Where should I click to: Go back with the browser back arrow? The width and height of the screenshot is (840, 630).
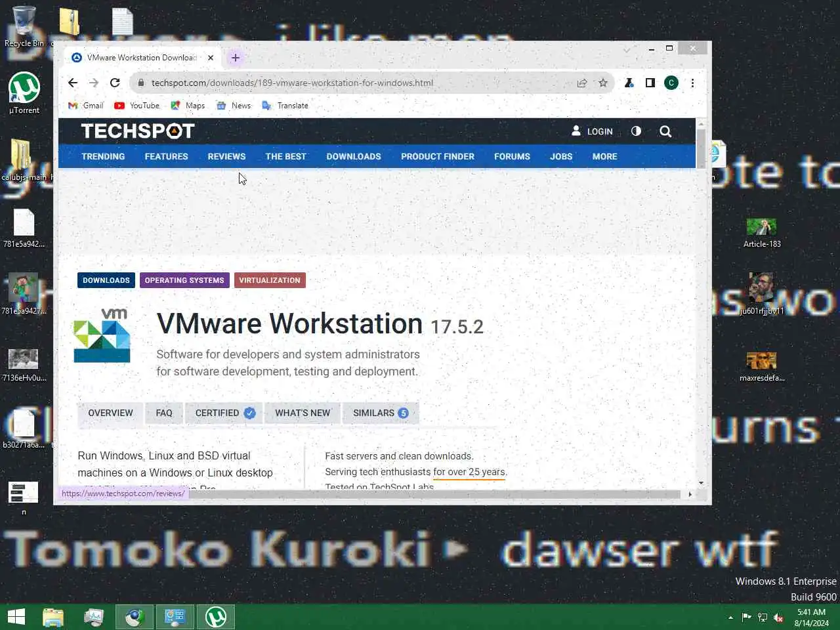click(73, 83)
